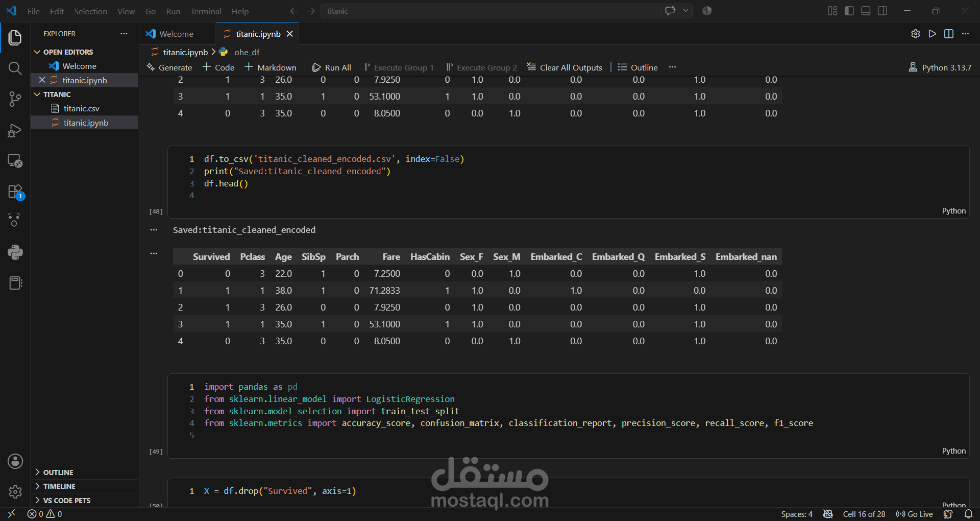
Task: Click the titanic command center search box
Action: 490,11
